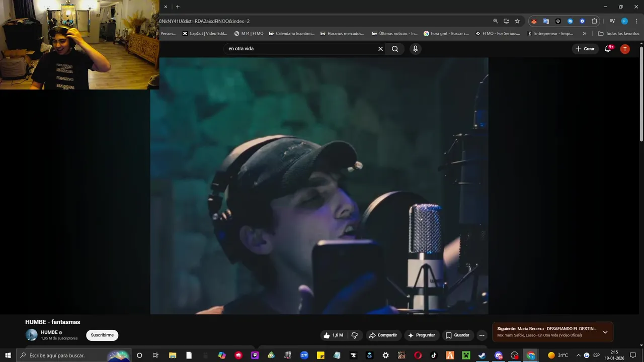Open the media controls icon in Chrome toolbar
Image resolution: width=644 pixels, height=362 pixels.
(612, 21)
